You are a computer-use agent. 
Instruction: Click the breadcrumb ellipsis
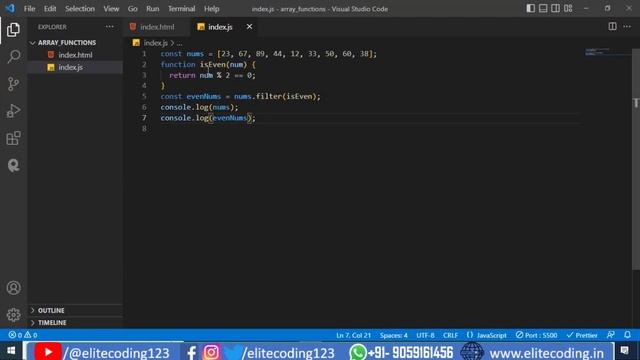coord(179,43)
